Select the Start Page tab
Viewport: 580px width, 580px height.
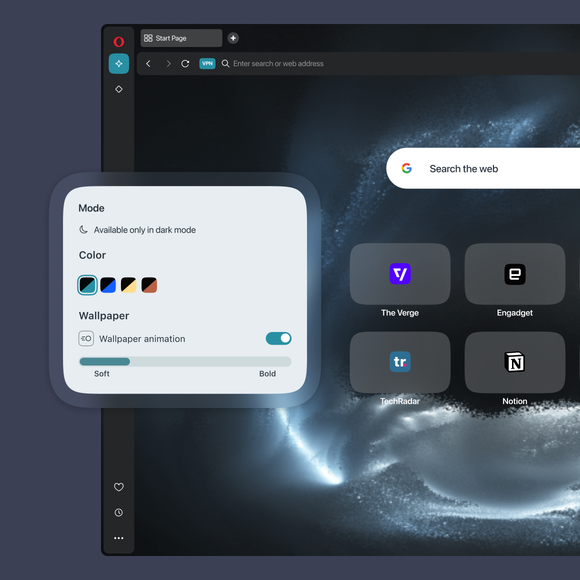pos(181,38)
